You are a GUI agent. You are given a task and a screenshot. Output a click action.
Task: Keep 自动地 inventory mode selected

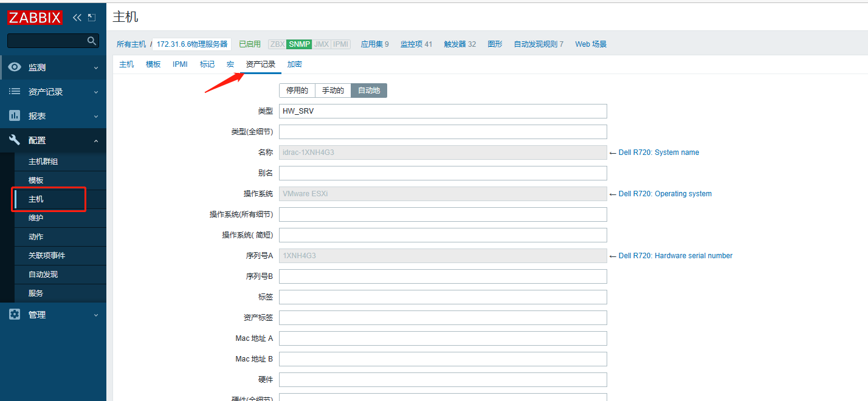tap(368, 90)
